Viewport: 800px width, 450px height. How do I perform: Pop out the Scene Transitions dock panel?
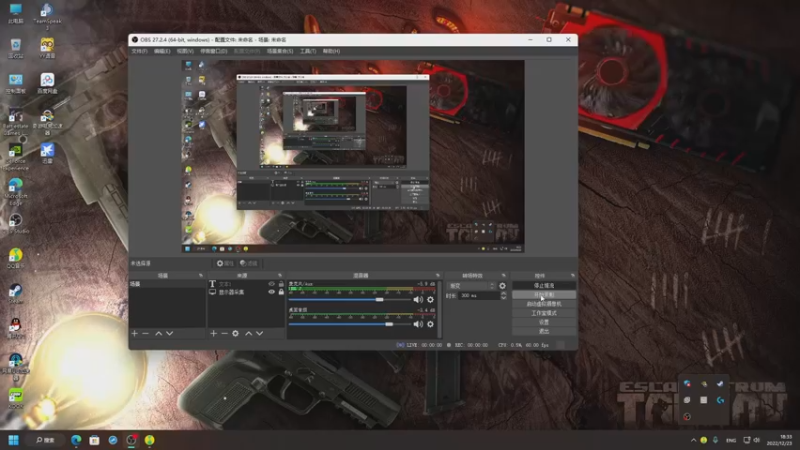coord(504,276)
